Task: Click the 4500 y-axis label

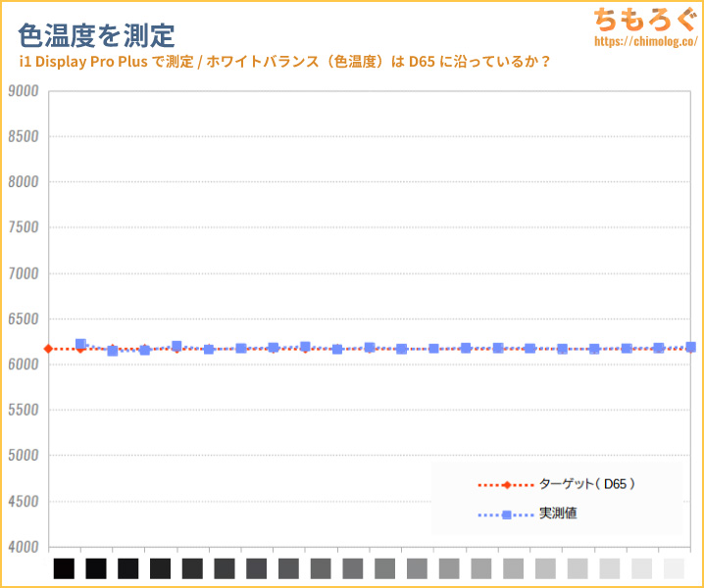Action: (x=24, y=502)
